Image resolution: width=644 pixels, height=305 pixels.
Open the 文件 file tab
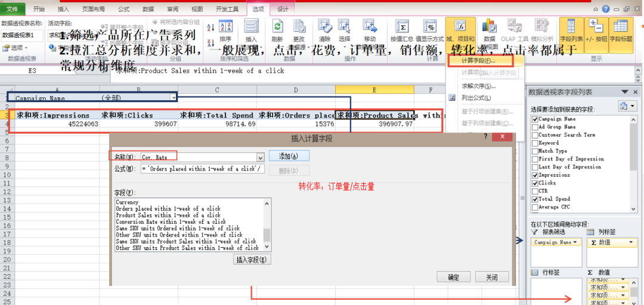click(13, 8)
